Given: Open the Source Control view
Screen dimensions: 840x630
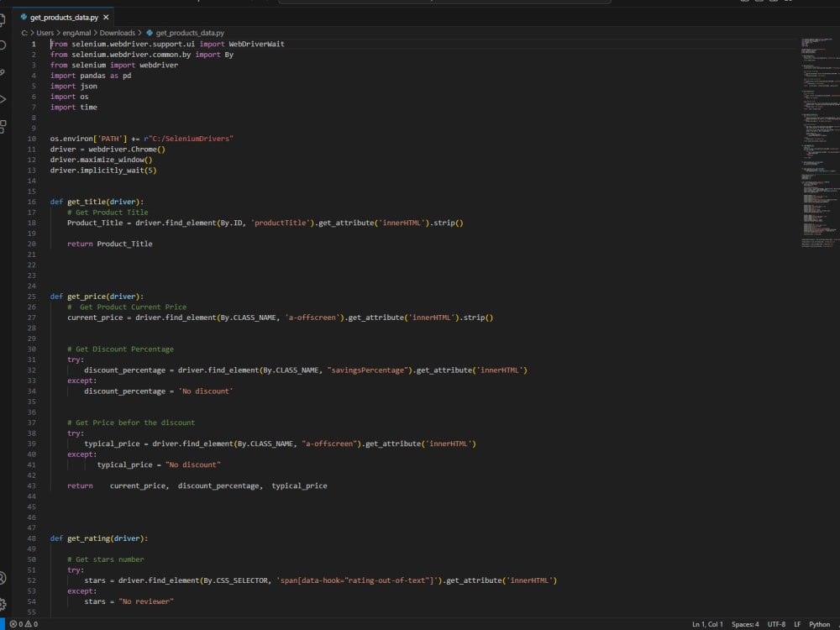Looking at the screenshot, I should click(x=3, y=72).
